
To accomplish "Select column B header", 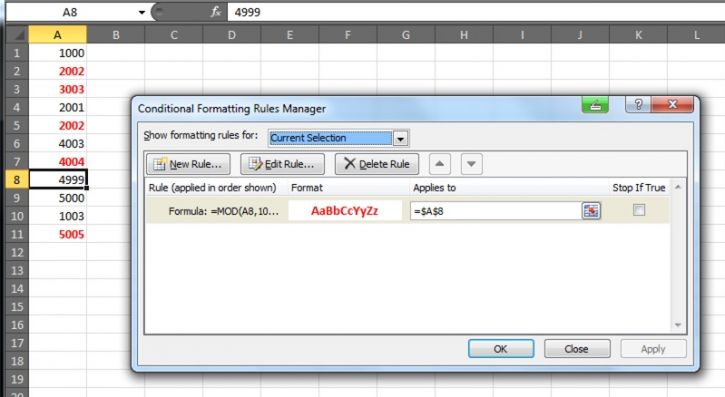I will 116,35.
